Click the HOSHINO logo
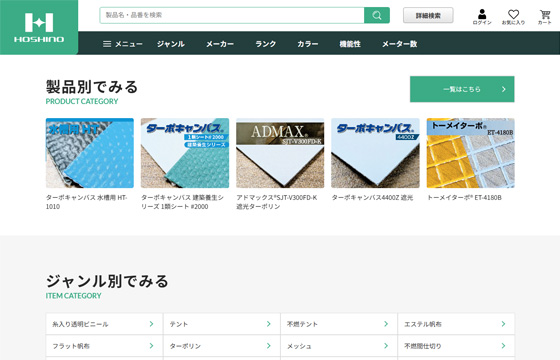Screen dimensions: 560x360 (x=39, y=28)
